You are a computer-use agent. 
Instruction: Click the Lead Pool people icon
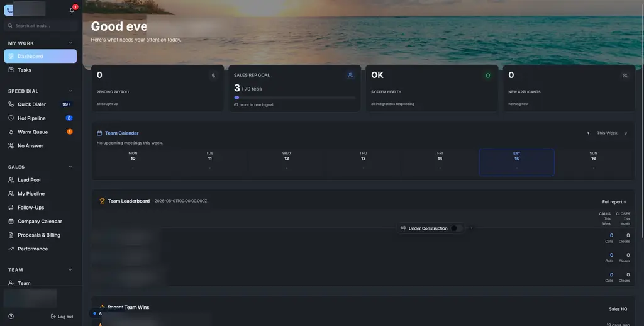11,179
